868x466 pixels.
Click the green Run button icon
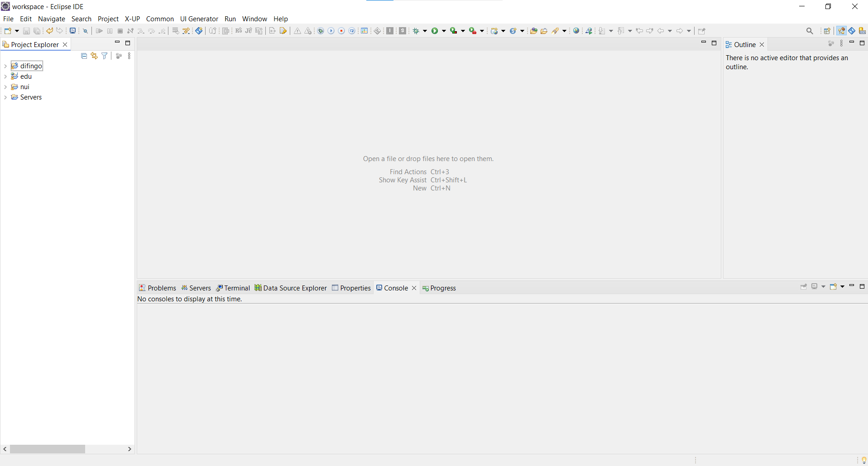[x=435, y=31]
